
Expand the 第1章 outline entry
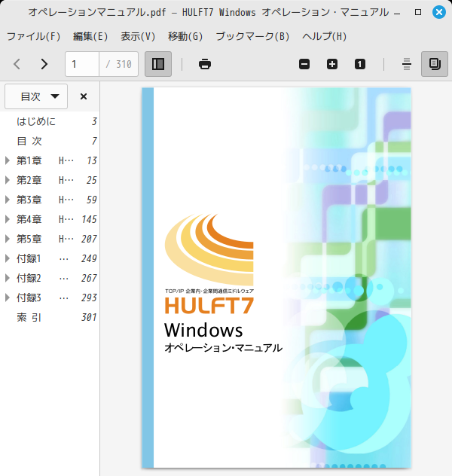coord(8,160)
